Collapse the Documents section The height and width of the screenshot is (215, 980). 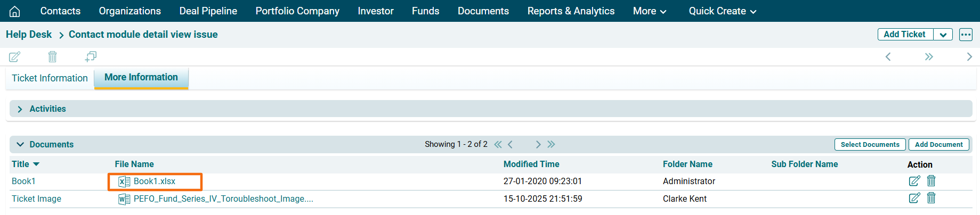20,145
